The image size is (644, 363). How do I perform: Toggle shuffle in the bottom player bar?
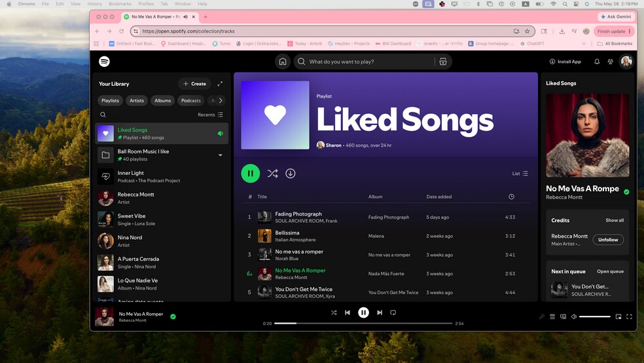334,313
